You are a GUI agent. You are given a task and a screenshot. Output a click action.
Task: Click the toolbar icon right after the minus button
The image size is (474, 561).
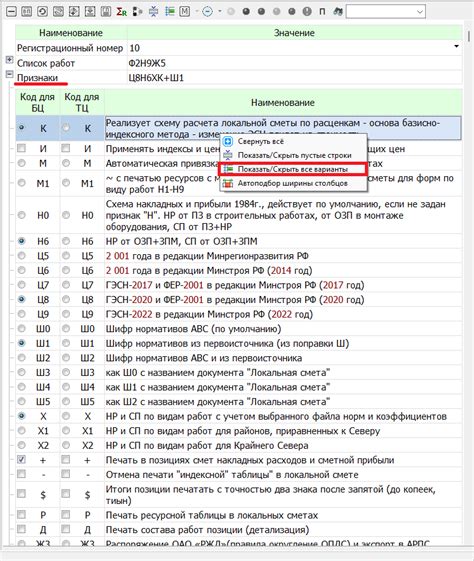27,11
